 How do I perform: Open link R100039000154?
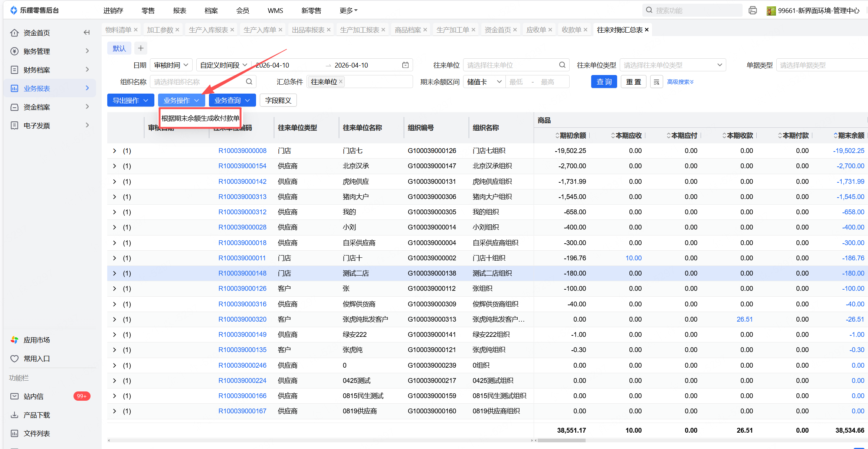242,166
